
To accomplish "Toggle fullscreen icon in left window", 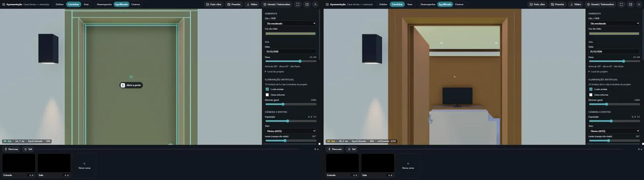I will click(x=298, y=4).
